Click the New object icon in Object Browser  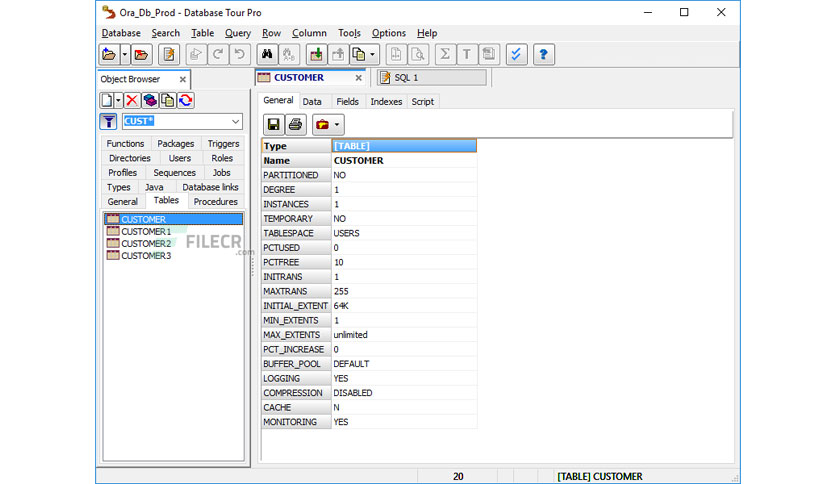(107, 100)
